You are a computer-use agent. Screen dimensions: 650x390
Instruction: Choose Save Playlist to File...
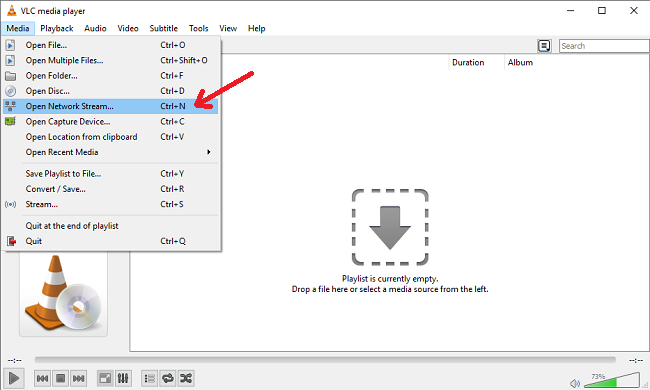[111, 174]
